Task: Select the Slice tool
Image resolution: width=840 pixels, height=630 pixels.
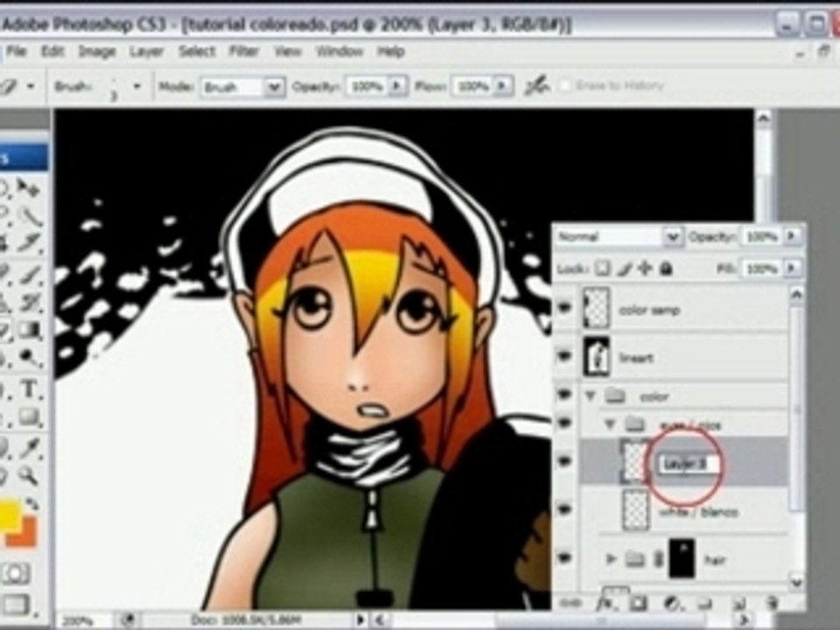Action: tap(30, 242)
